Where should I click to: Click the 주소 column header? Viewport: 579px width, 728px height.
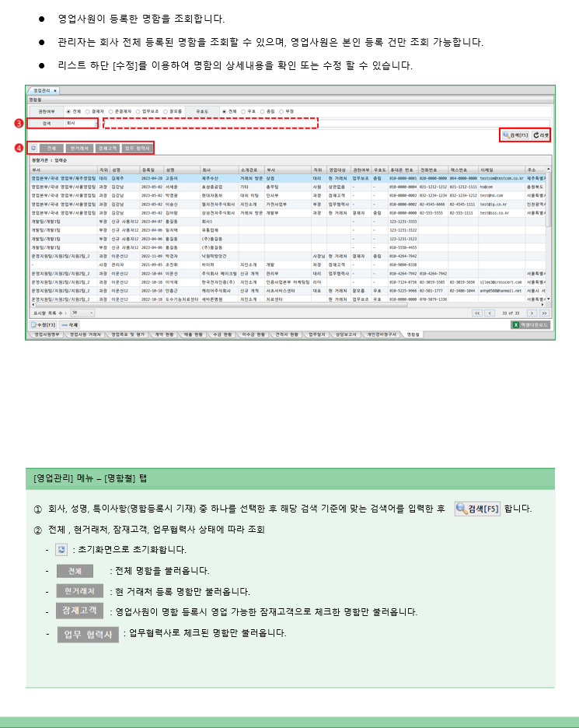[x=535, y=170]
